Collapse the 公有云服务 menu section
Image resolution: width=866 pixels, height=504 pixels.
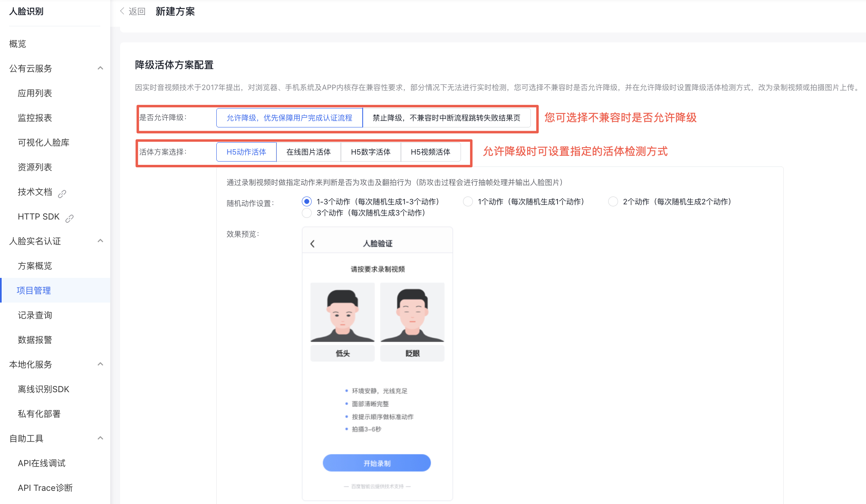(x=100, y=68)
